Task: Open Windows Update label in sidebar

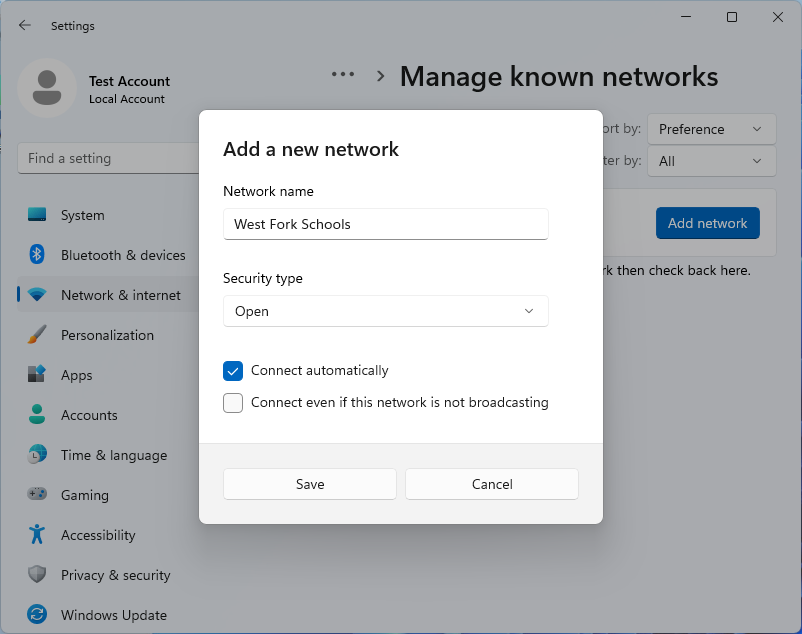Action: [x=114, y=615]
